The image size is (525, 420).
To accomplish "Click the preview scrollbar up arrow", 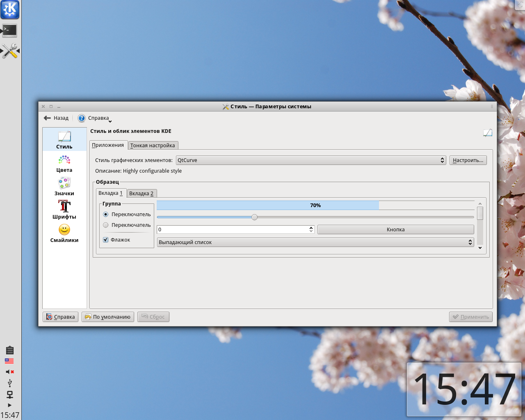I will point(480,203).
